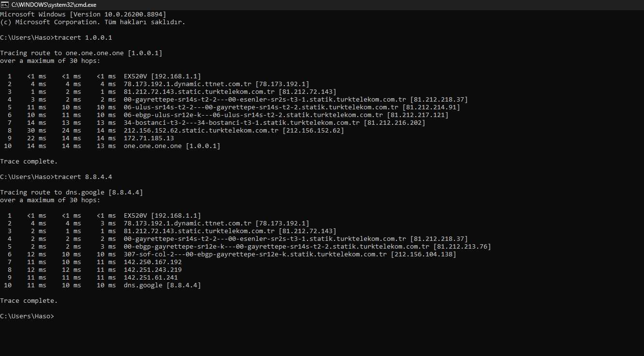This screenshot has width=644, height=356.
Task: Click the first Trace complete. message
Action: [29, 162]
